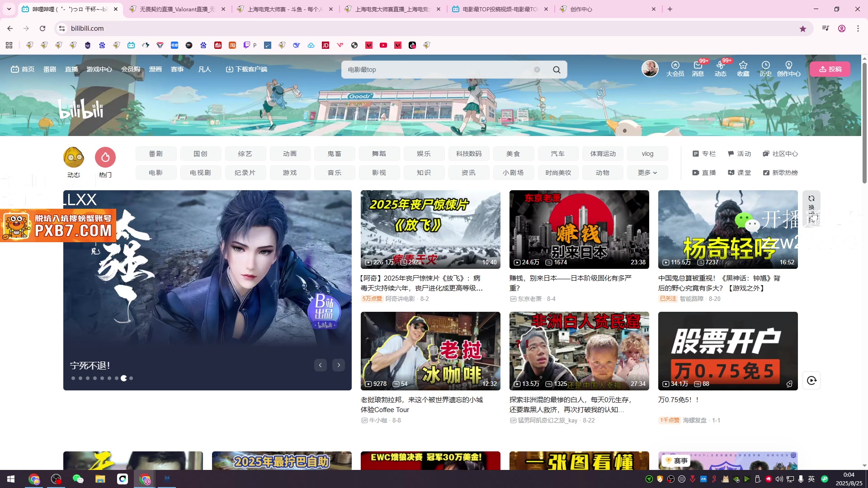Open a new browser tab

[x=670, y=9]
